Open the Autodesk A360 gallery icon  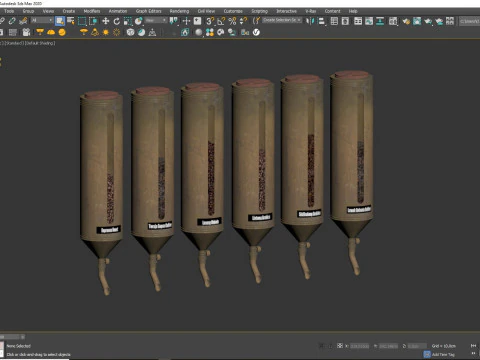click(450, 21)
